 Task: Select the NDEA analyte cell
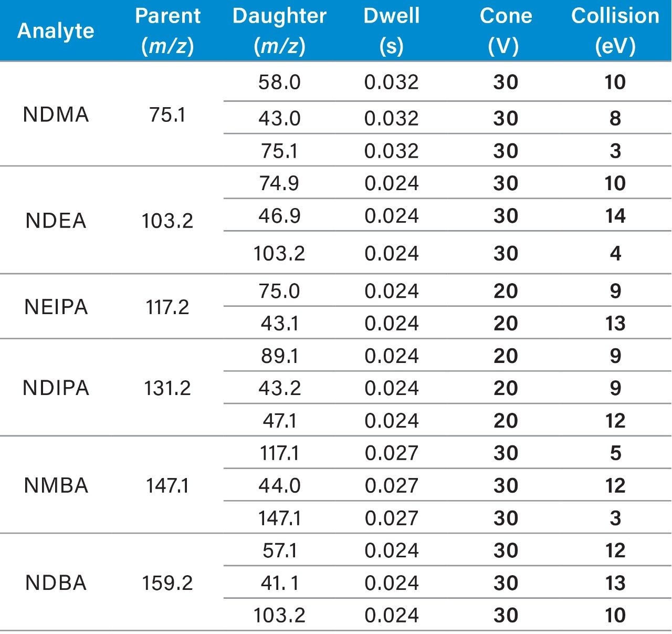tap(56, 221)
